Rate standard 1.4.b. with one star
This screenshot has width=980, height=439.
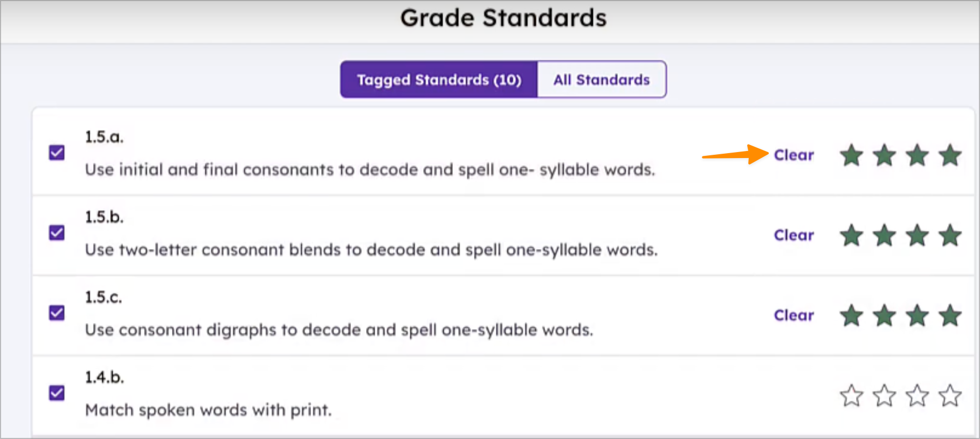(x=852, y=395)
